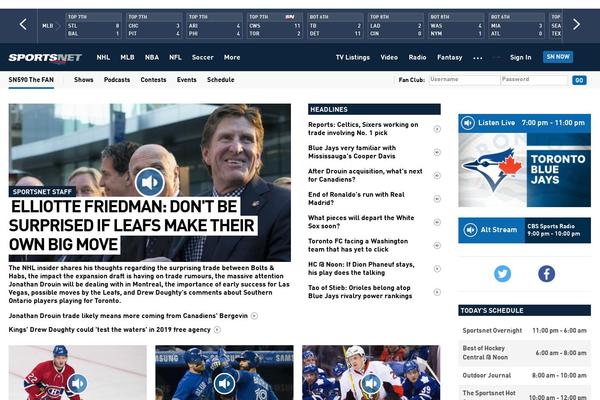Viewport: 600px width, 400px height.
Task: Play audio on Blue Jays celebration thumbnail
Action: [x=224, y=383]
